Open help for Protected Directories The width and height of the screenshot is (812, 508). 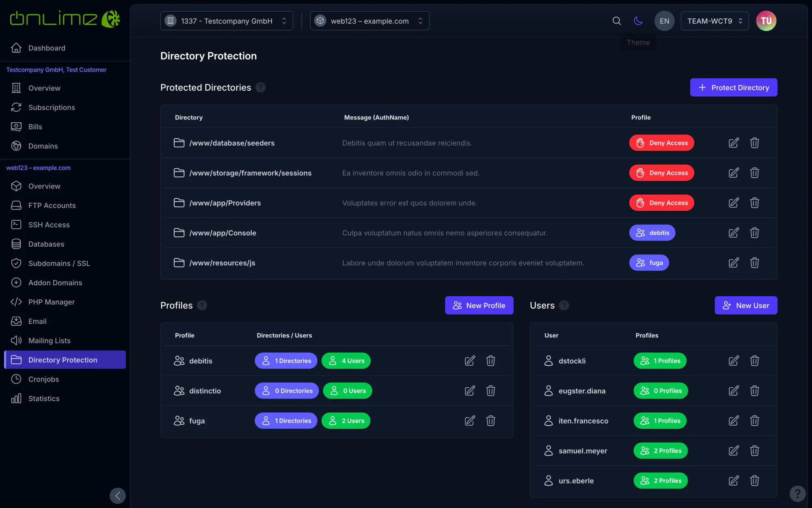261,87
